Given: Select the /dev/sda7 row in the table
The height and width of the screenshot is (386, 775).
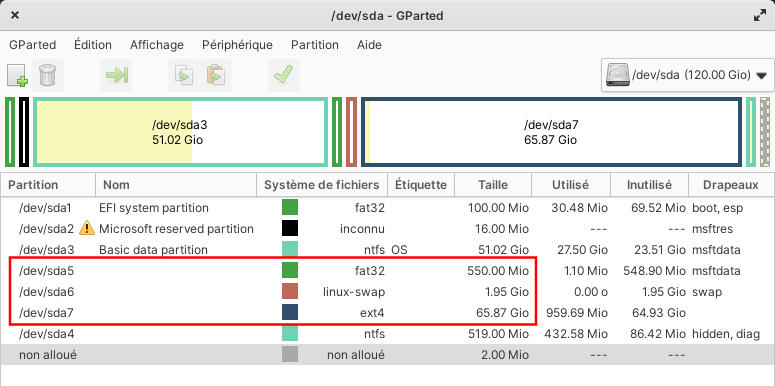Looking at the screenshot, I should pos(388,312).
